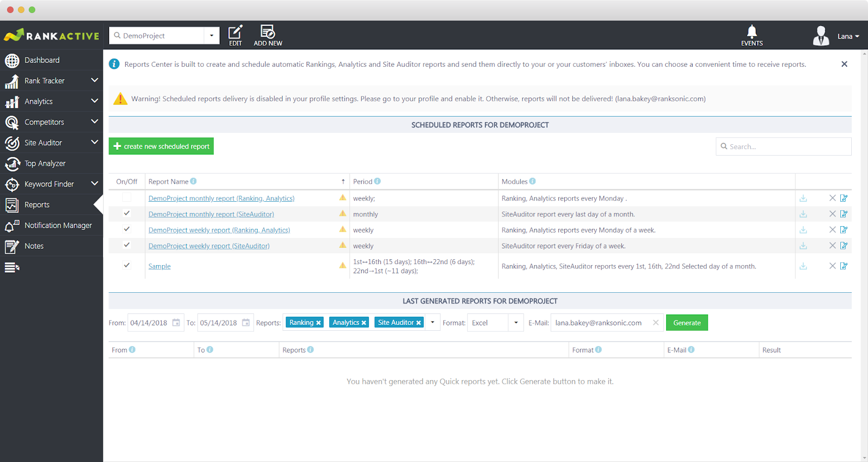
Task: Expand the Site Auditor sidebar menu
Action: pyautogui.click(x=94, y=142)
